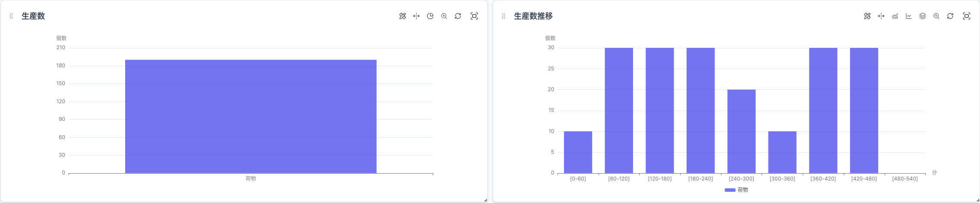Click drag handle beside 生産数推移 title
980x203 pixels.
(x=503, y=16)
